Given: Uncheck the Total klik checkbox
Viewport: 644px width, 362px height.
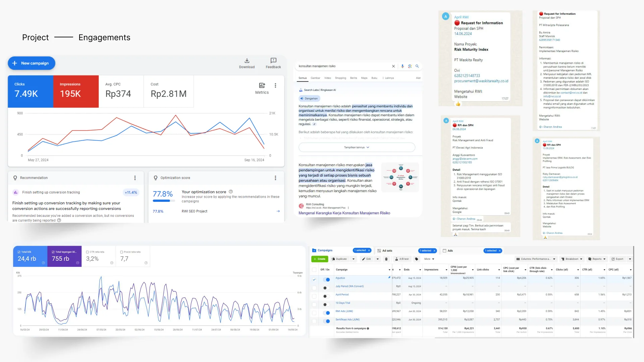Looking at the screenshot, I should (19, 252).
